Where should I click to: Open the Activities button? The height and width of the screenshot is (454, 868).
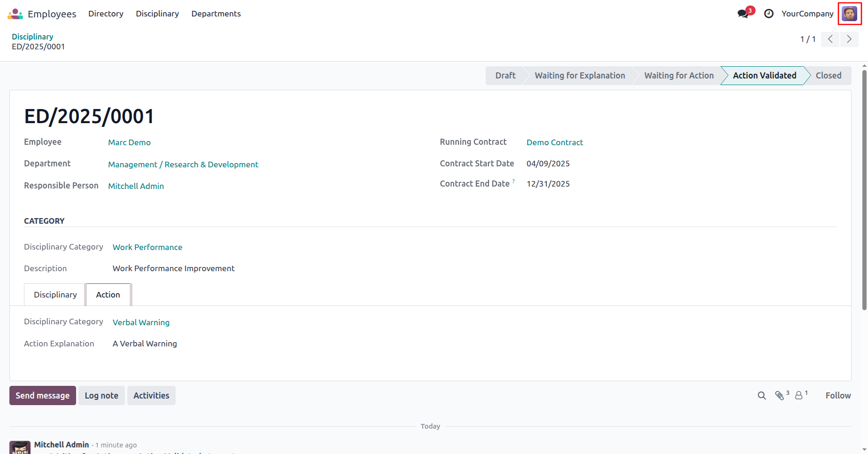click(151, 396)
